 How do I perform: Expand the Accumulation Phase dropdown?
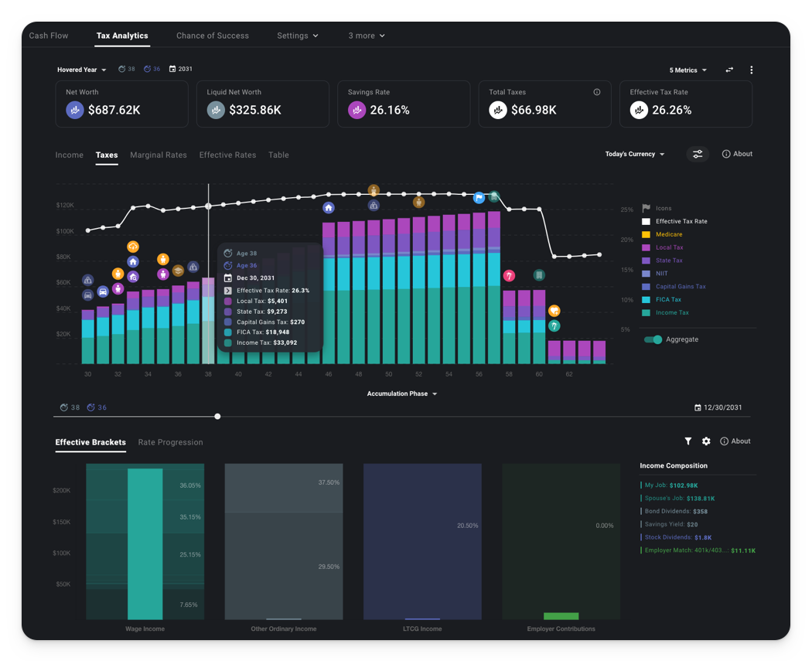402,394
